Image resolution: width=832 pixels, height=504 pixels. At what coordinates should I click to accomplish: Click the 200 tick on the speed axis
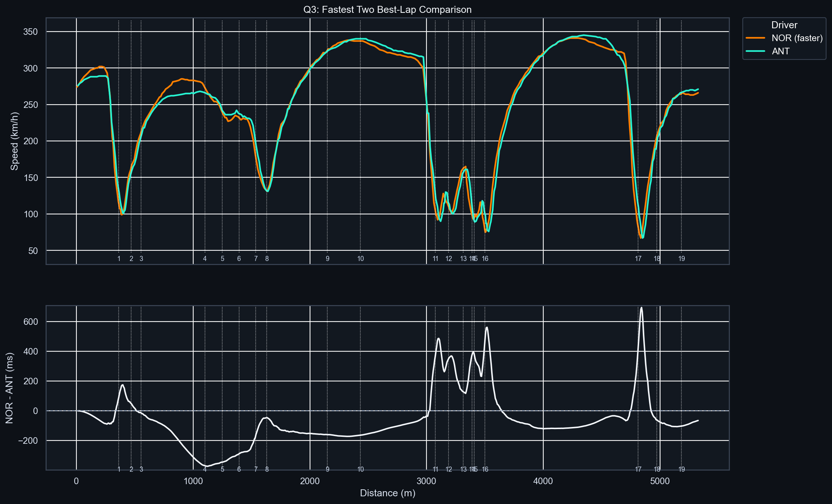pyautogui.click(x=30, y=141)
